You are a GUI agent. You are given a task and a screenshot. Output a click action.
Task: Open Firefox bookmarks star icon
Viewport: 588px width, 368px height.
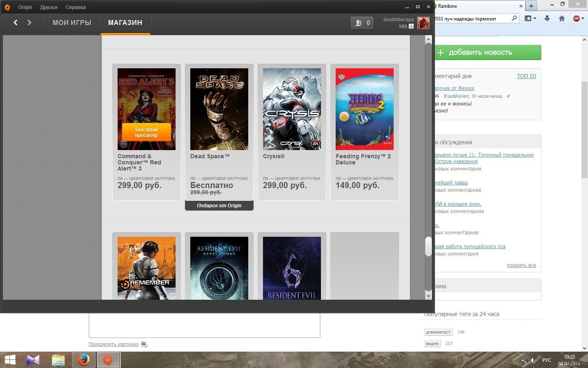coord(528,18)
